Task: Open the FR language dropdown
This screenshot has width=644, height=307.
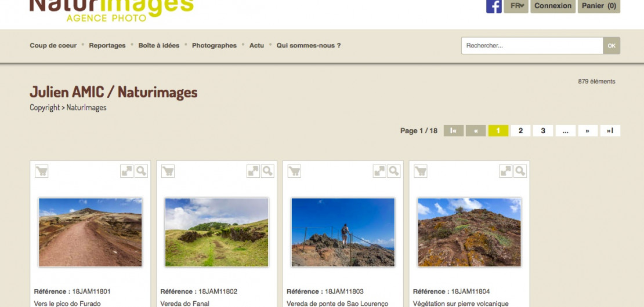Action: (x=516, y=6)
